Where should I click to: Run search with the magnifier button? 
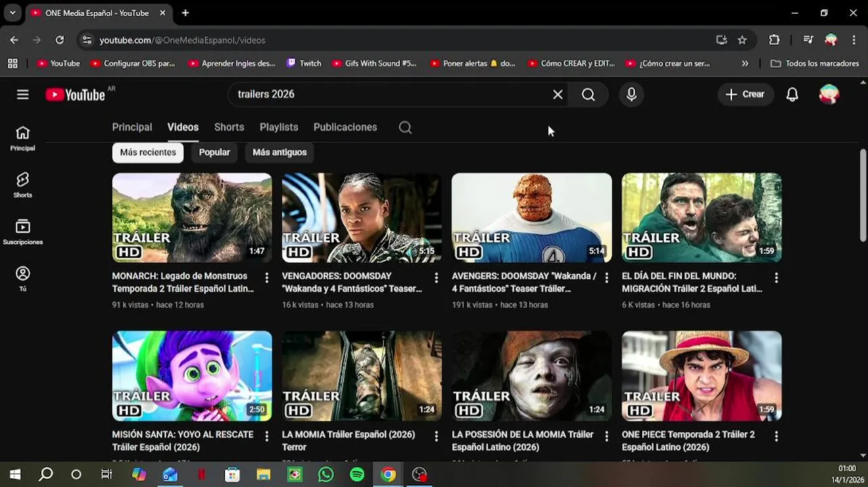pyautogui.click(x=588, y=95)
